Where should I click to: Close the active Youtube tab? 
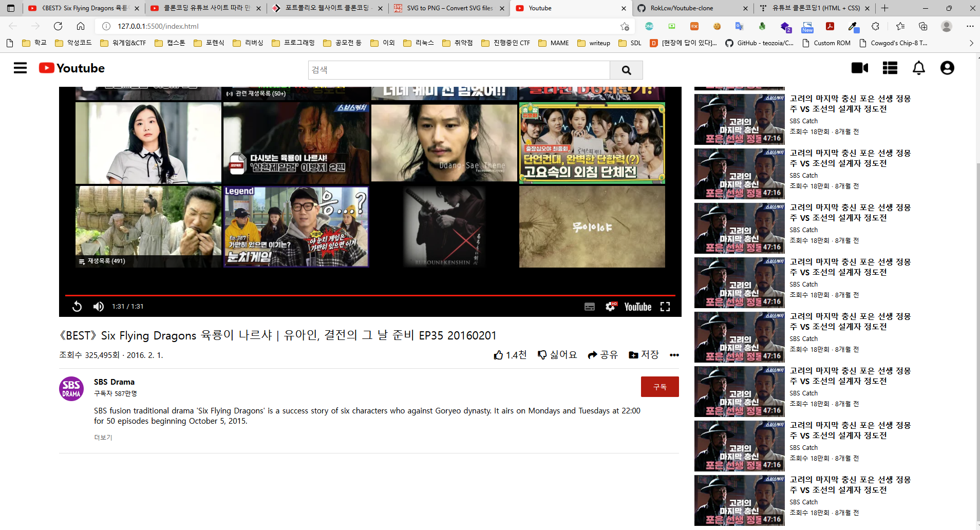(x=624, y=8)
